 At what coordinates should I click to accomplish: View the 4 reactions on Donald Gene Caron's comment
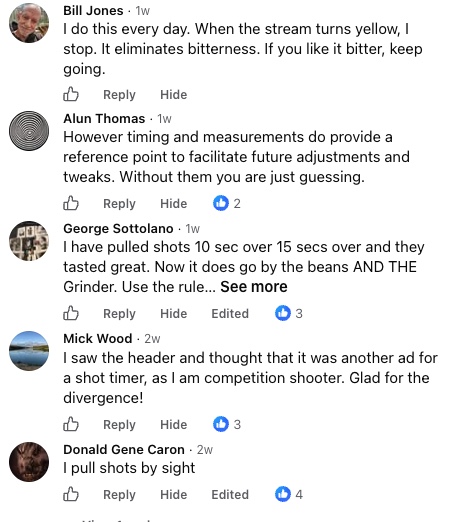(289, 494)
